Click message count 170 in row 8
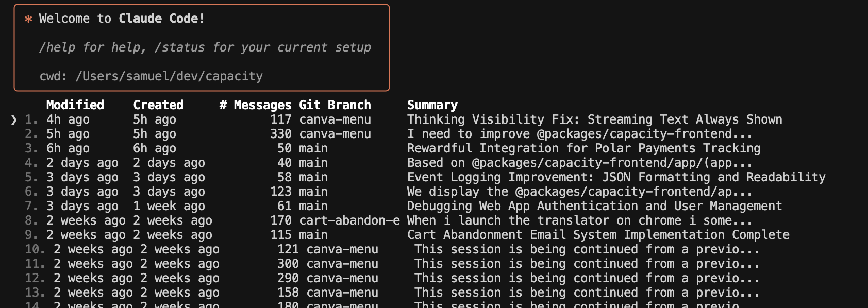 [281, 220]
